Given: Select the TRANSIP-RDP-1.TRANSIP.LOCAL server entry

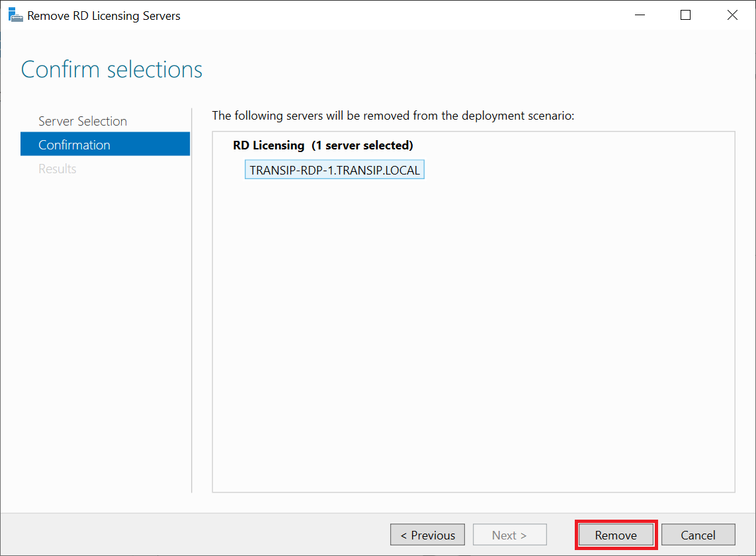Looking at the screenshot, I should 335,170.
